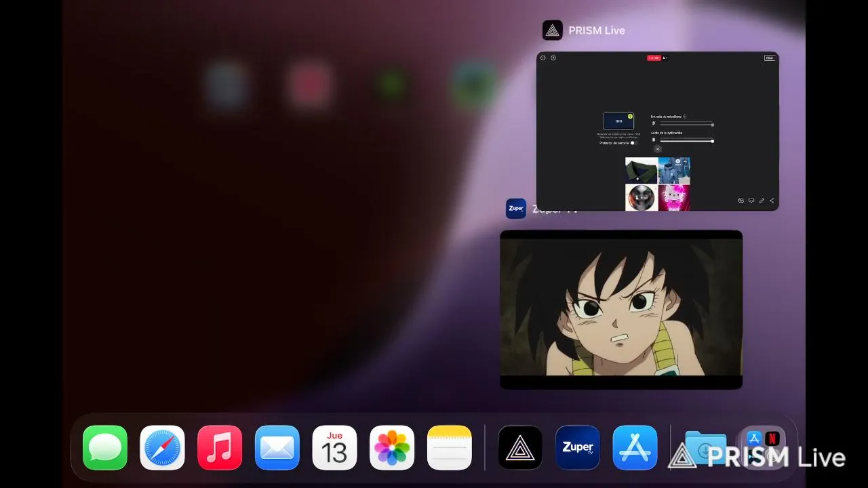Viewport: 868px width, 488px height.
Task: Click the viewer count icon in PRISM Live
Action: pyautogui.click(x=665, y=58)
